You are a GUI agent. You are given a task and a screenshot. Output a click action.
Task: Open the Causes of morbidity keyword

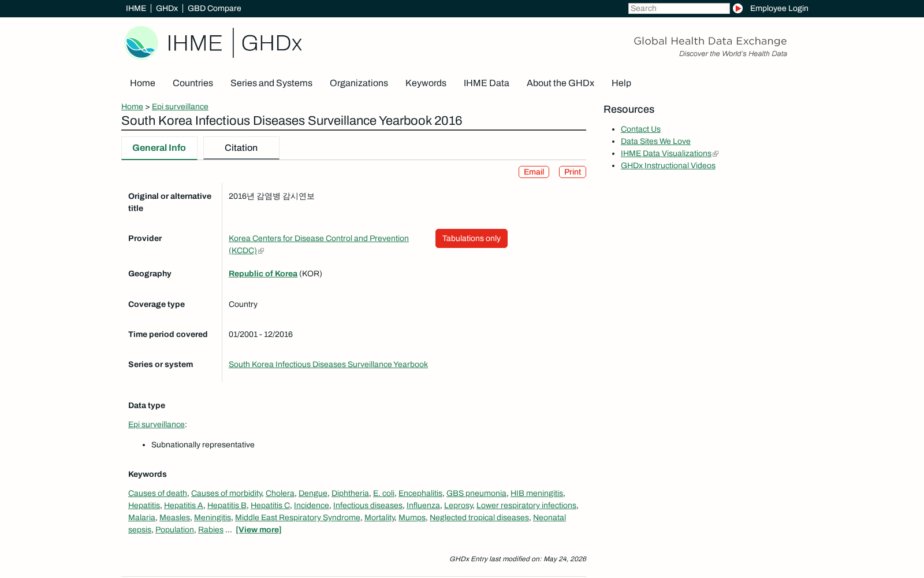(x=226, y=493)
